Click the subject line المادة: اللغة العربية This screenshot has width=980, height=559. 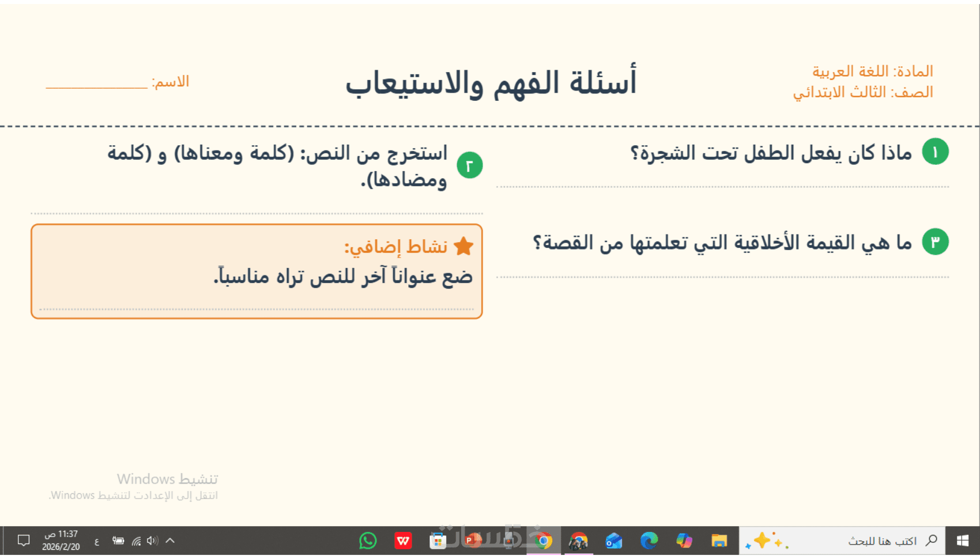873,71
